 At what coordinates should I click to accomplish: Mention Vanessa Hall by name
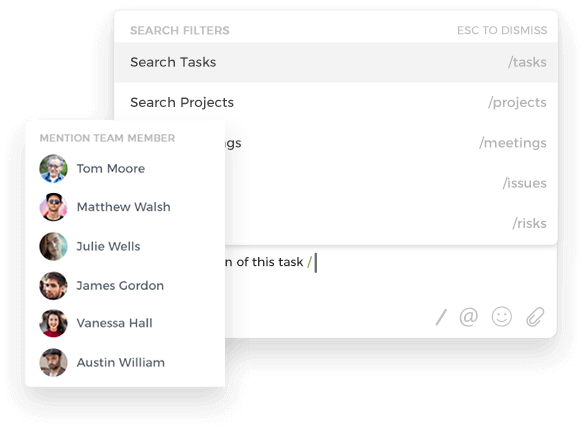pos(114,323)
